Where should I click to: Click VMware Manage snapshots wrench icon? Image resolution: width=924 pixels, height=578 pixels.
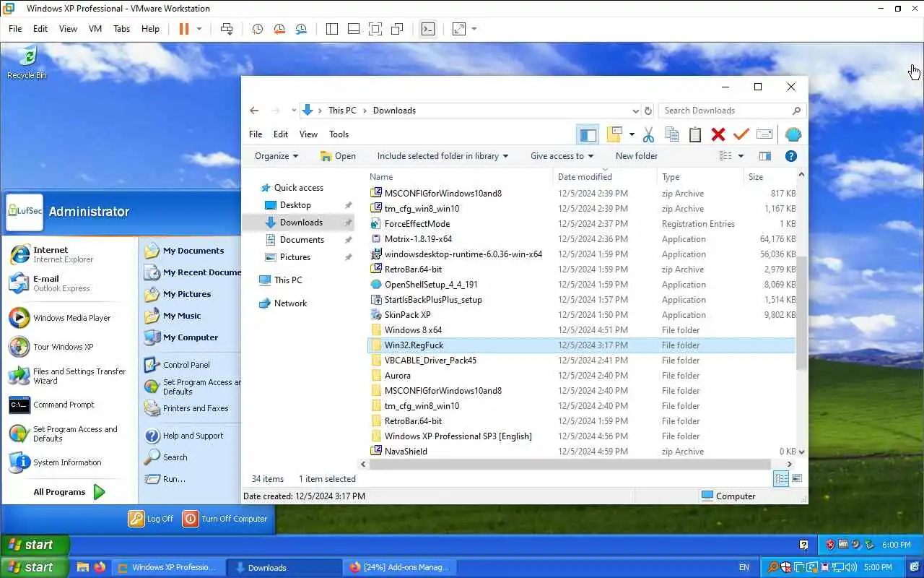[301, 29]
